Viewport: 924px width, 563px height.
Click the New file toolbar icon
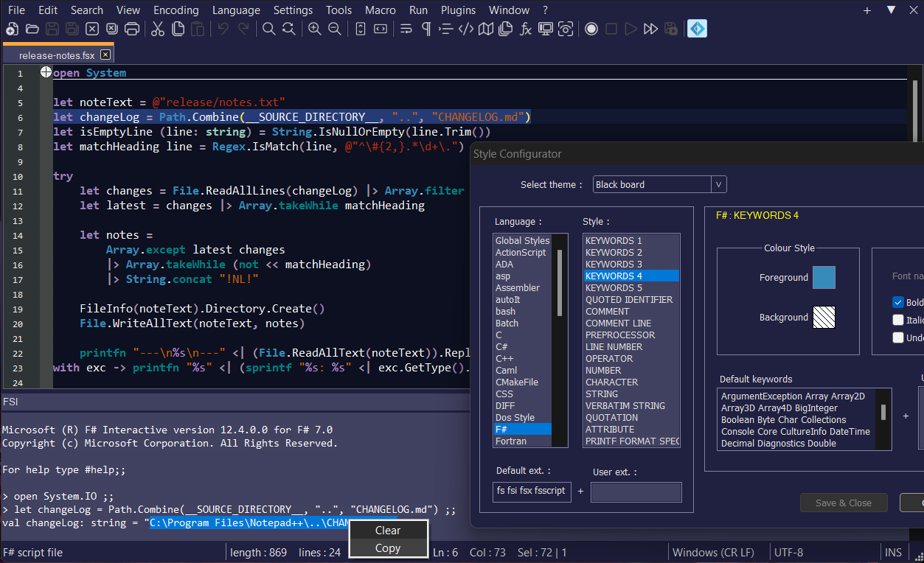click(12, 29)
